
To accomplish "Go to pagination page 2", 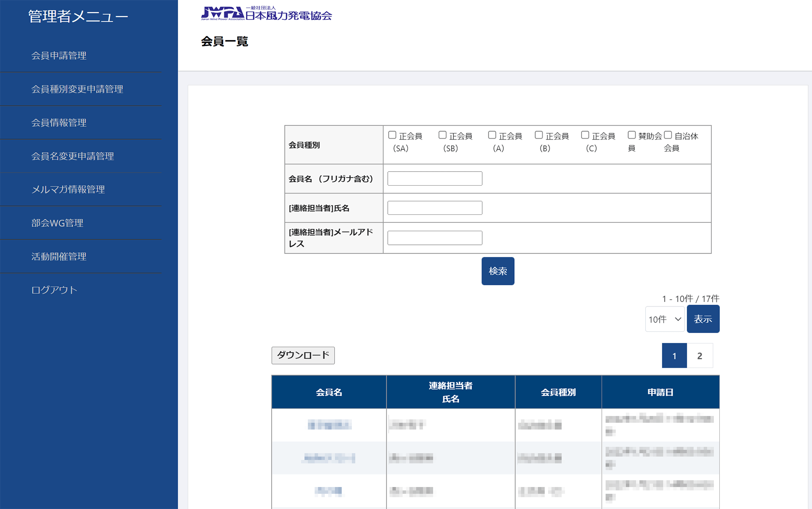I will pos(700,356).
